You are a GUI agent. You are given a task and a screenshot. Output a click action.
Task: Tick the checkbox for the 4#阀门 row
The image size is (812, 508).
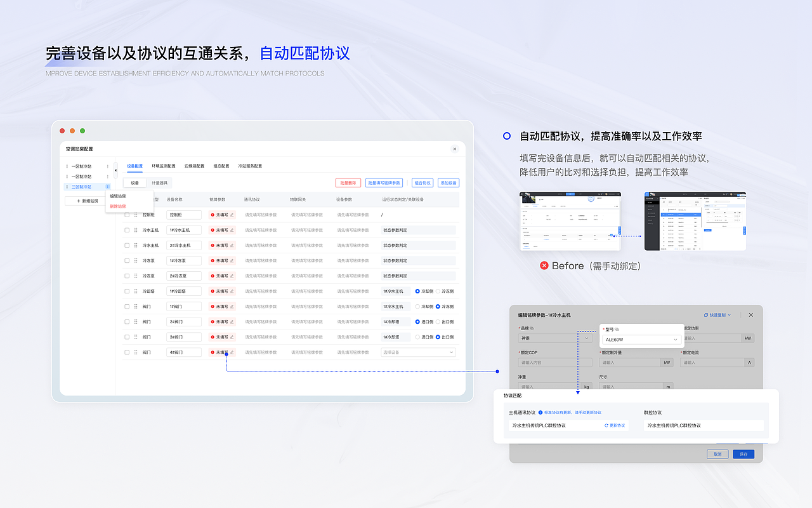pyautogui.click(x=127, y=352)
